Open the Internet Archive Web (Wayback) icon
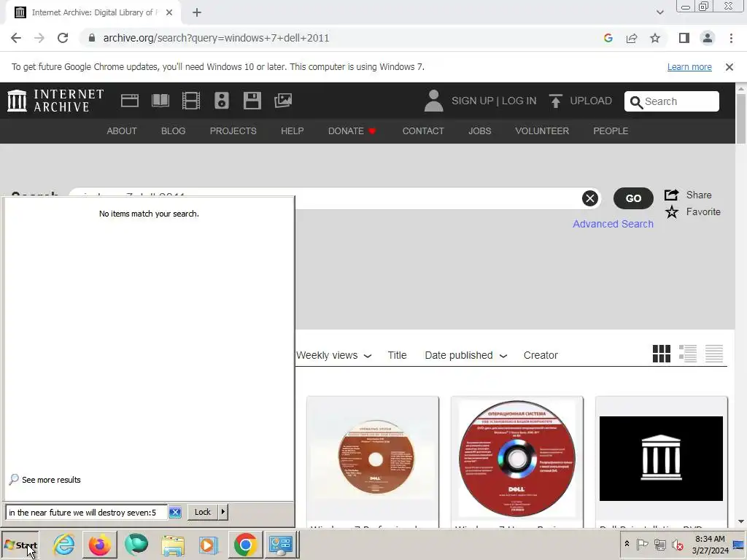 tap(130, 101)
